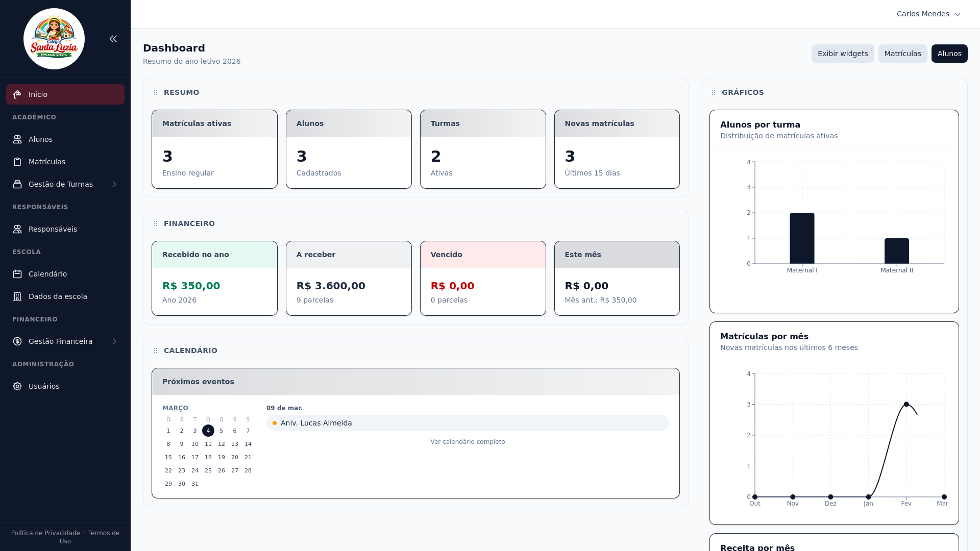
Task: Expand the Gestão Financeira submenu
Action: click(x=114, y=341)
